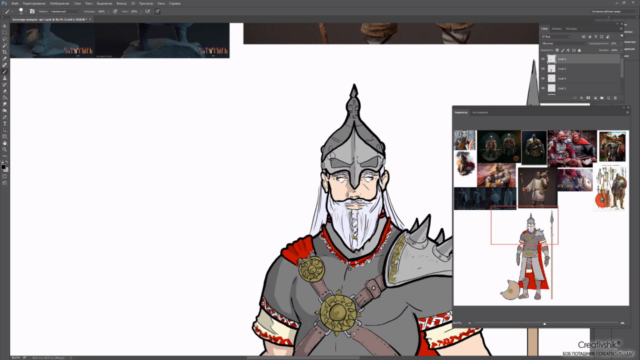This screenshot has width=640, height=360.
Task: Lock transparent pixels of the layer
Action: click(x=557, y=50)
